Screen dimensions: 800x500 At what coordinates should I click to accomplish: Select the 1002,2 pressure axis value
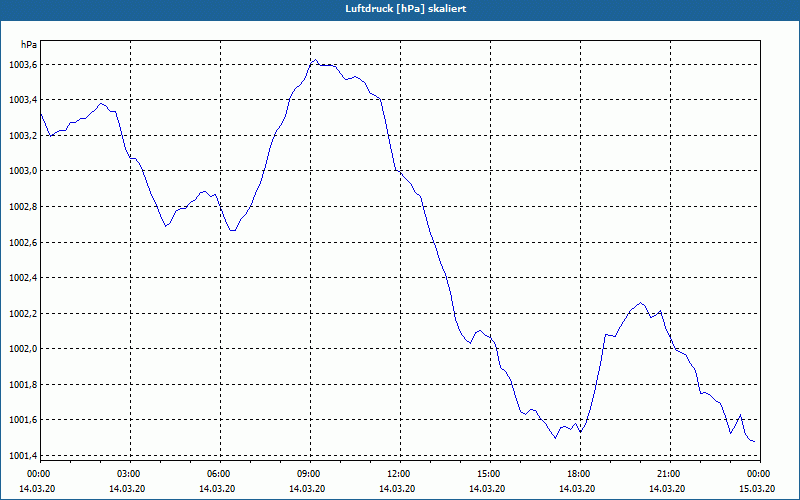click(x=22, y=313)
